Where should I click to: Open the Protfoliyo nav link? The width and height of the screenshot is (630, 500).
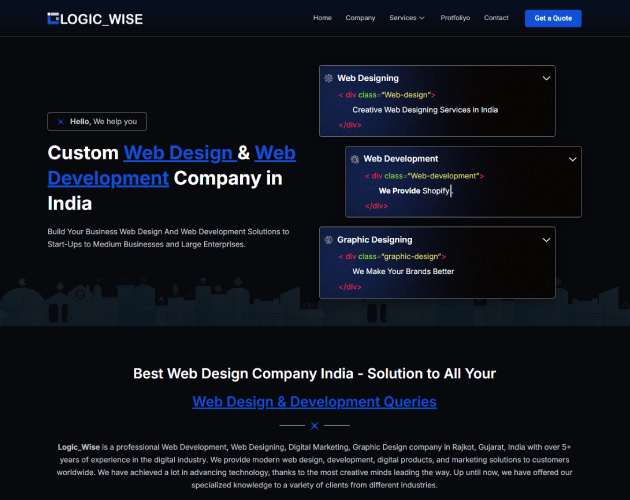click(455, 18)
